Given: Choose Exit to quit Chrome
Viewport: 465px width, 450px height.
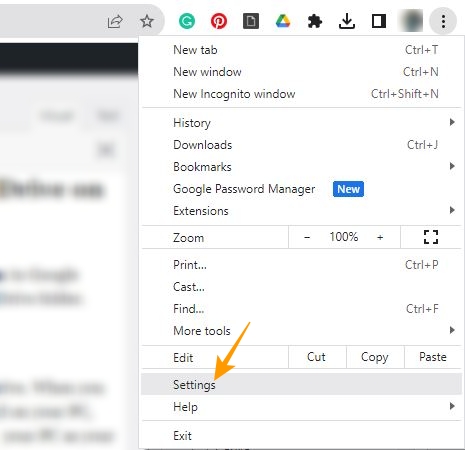Looking at the screenshot, I should pyautogui.click(x=301, y=436).
